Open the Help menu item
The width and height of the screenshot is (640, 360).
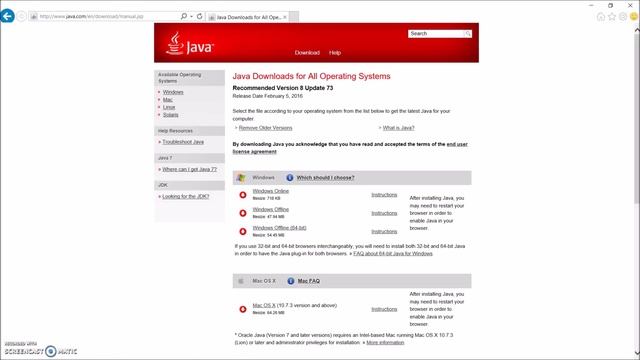(335, 53)
